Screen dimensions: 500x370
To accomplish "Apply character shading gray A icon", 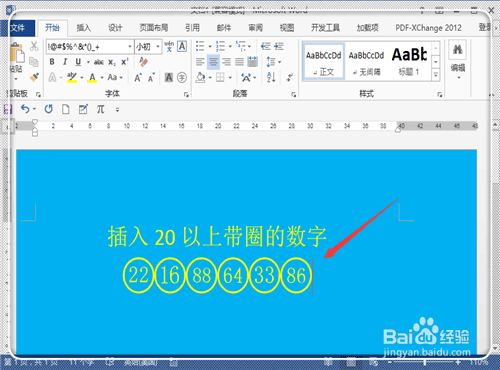I will tap(169, 78).
